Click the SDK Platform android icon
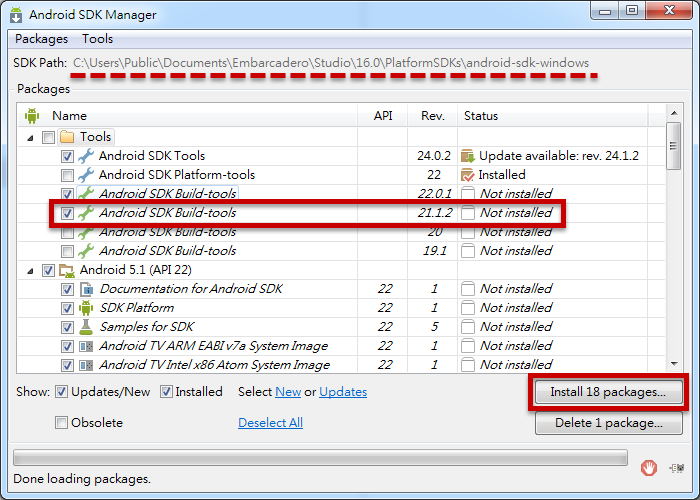Screen dimensions: 700x500 86,308
